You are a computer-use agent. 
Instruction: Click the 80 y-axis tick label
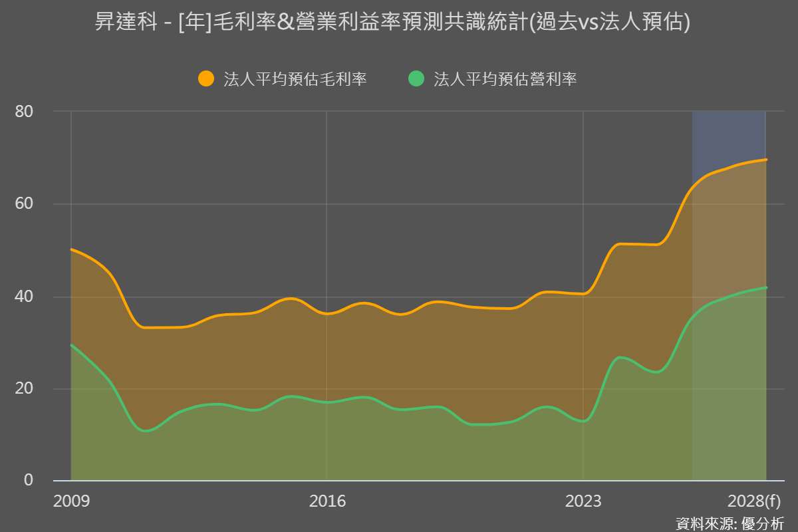25,112
